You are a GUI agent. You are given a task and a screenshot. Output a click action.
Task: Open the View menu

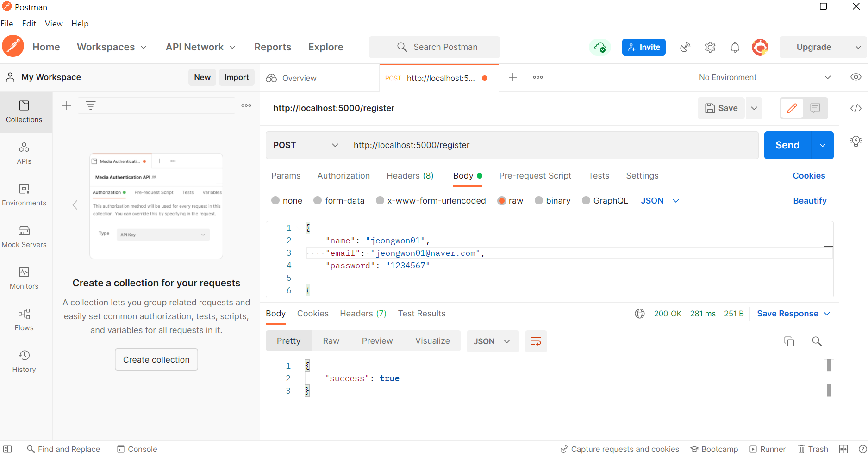coord(54,23)
